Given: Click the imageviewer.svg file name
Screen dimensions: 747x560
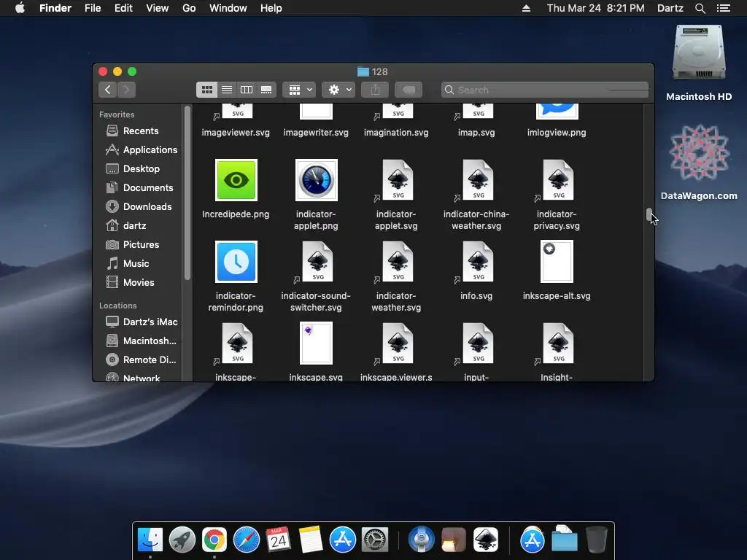Looking at the screenshot, I should [x=236, y=133].
